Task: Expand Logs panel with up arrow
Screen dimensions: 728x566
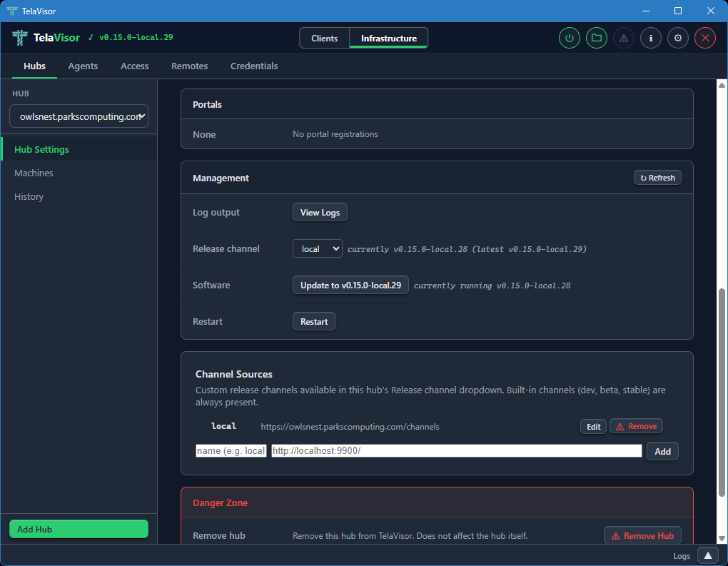Action: pos(708,555)
